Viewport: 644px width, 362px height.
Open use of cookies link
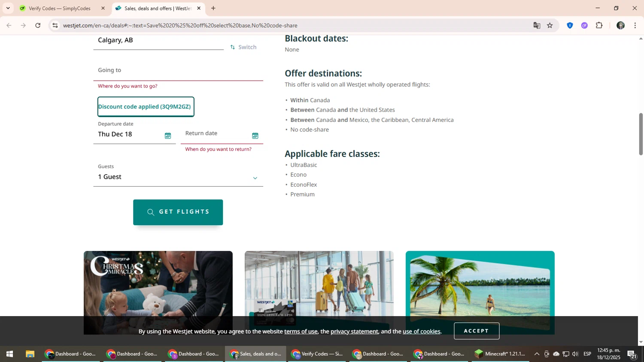coord(422,331)
